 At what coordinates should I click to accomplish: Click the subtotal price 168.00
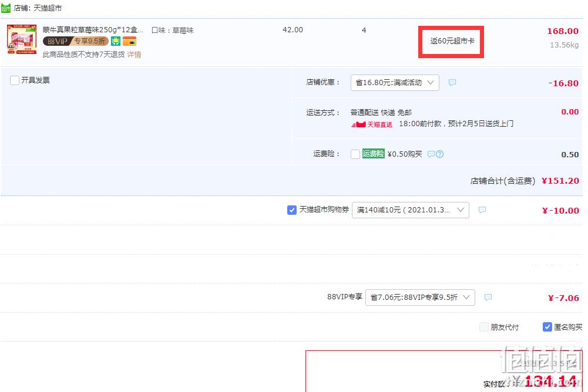563,31
